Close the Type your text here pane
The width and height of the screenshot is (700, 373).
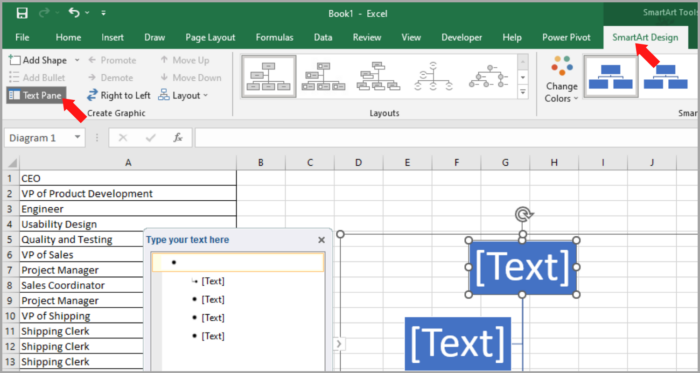coord(321,240)
